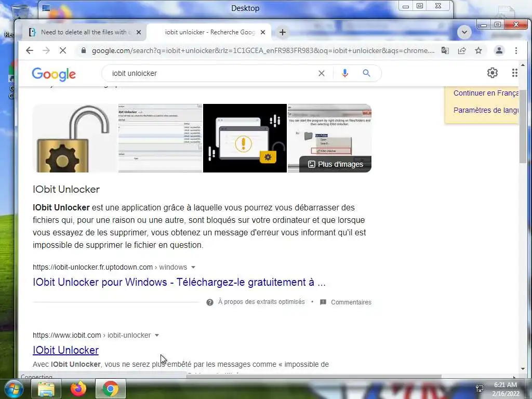Click 'Paramètres de langue' link
Viewport: 532px width, 399px height.
click(486, 110)
